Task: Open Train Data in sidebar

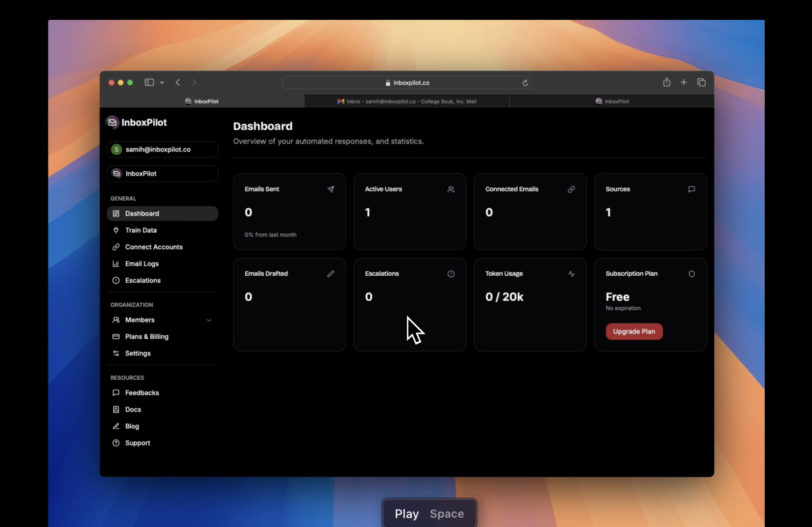Action: (x=140, y=230)
